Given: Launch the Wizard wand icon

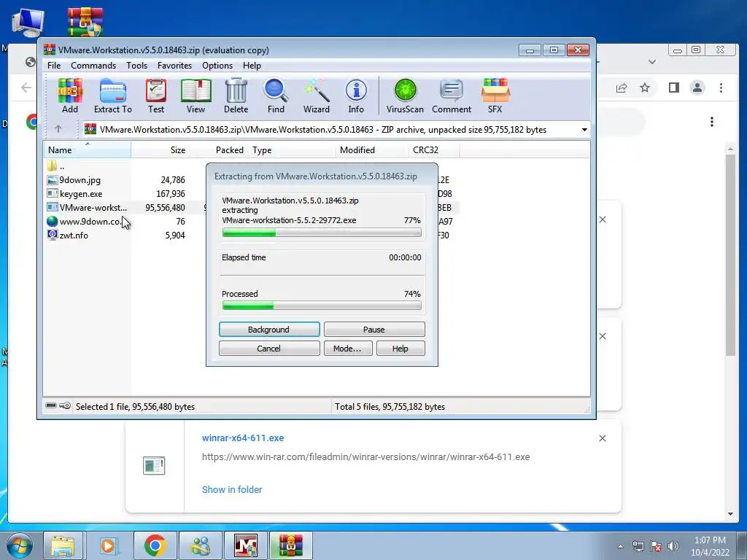Looking at the screenshot, I should pyautogui.click(x=317, y=96).
